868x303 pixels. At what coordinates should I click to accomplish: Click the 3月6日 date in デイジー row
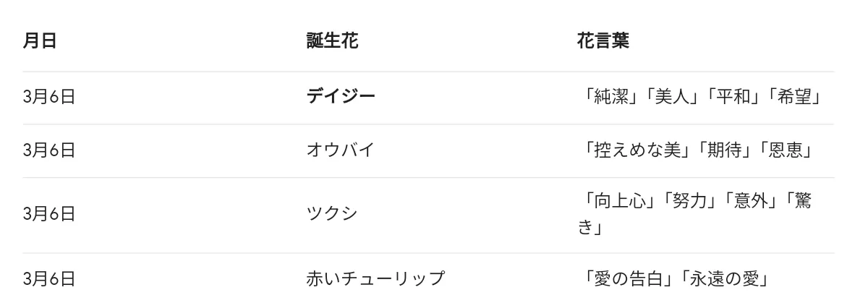pyautogui.click(x=49, y=96)
